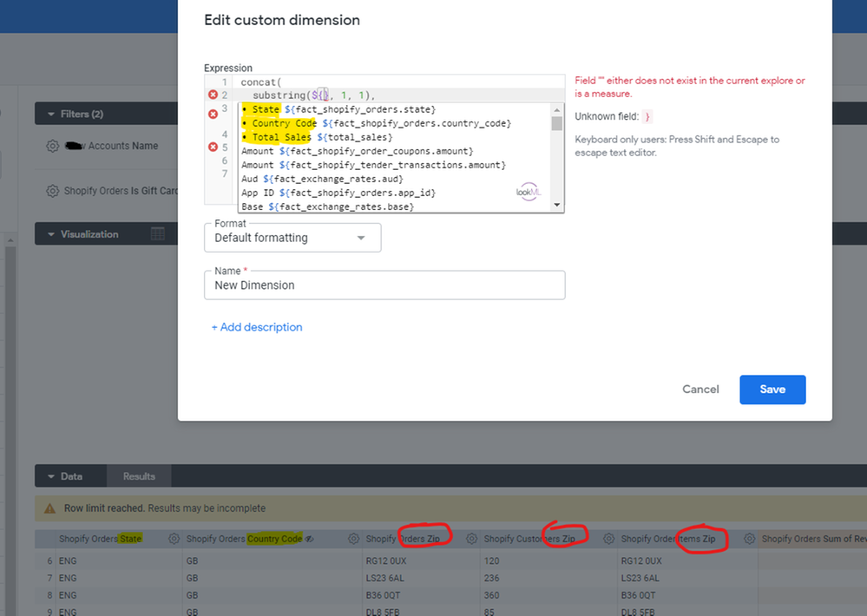Open gear settings for Shopify Orders Is Gift Card filter
Viewport: 867px width, 616px height.
point(53,191)
